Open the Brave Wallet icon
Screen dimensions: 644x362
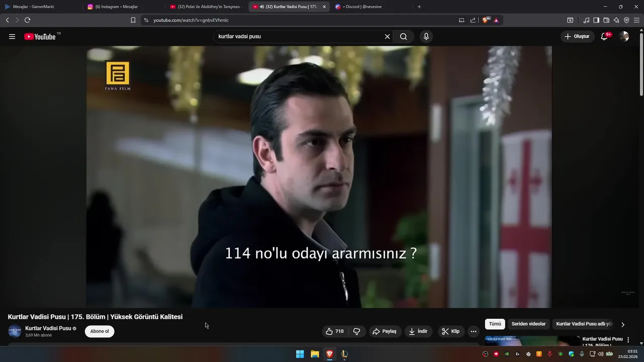tap(606, 20)
